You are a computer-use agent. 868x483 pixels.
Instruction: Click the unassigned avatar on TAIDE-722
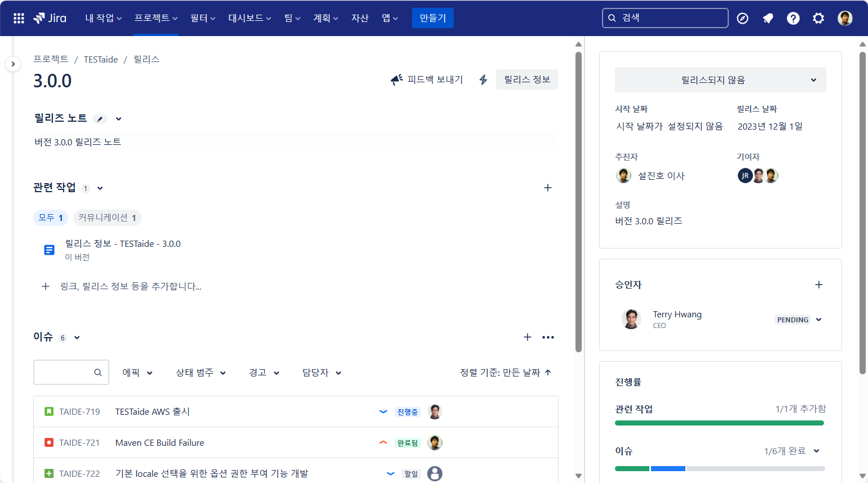435,473
